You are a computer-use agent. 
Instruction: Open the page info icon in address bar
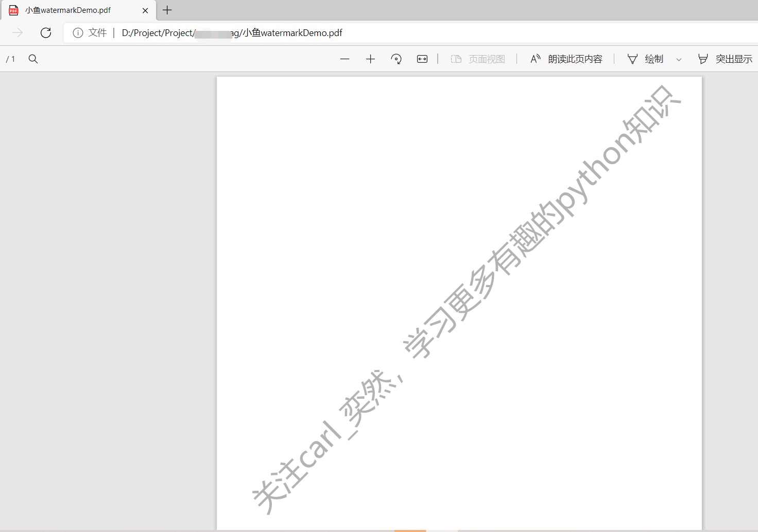click(77, 32)
